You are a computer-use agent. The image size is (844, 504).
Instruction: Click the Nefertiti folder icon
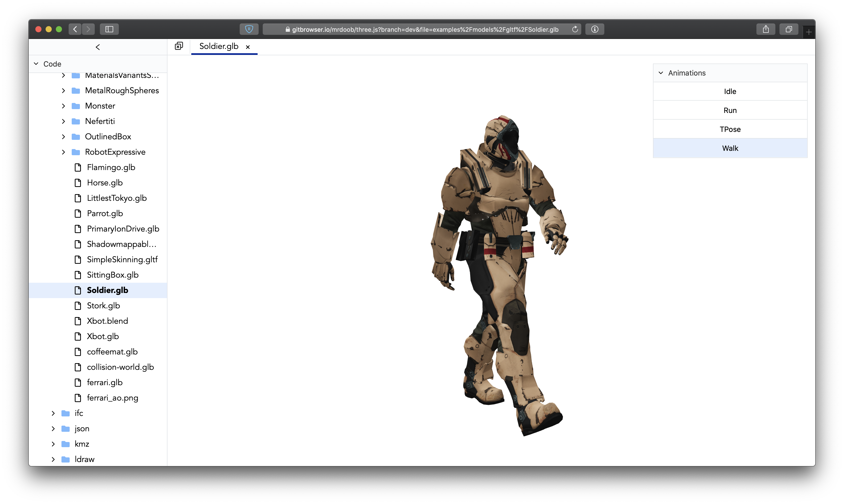(x=76, y=121)
